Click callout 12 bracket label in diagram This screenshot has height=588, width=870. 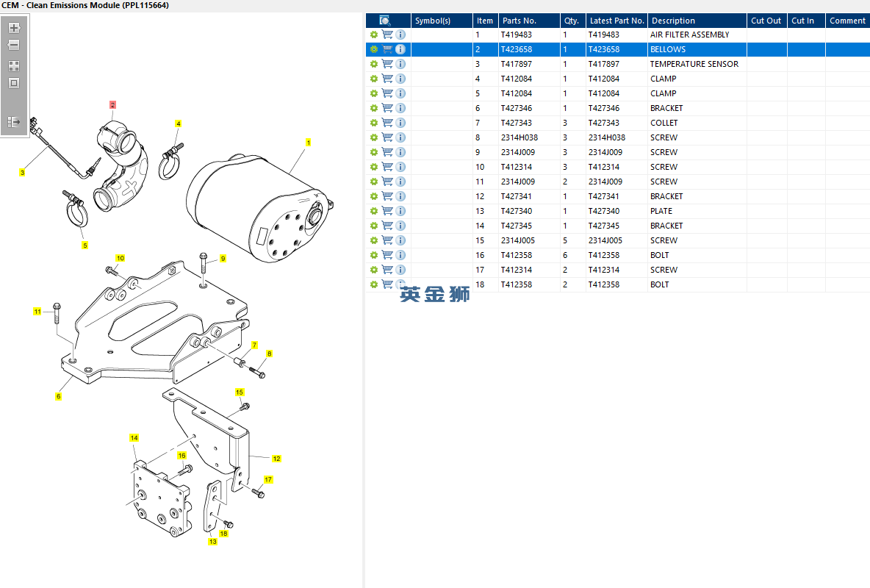(276, 459)
